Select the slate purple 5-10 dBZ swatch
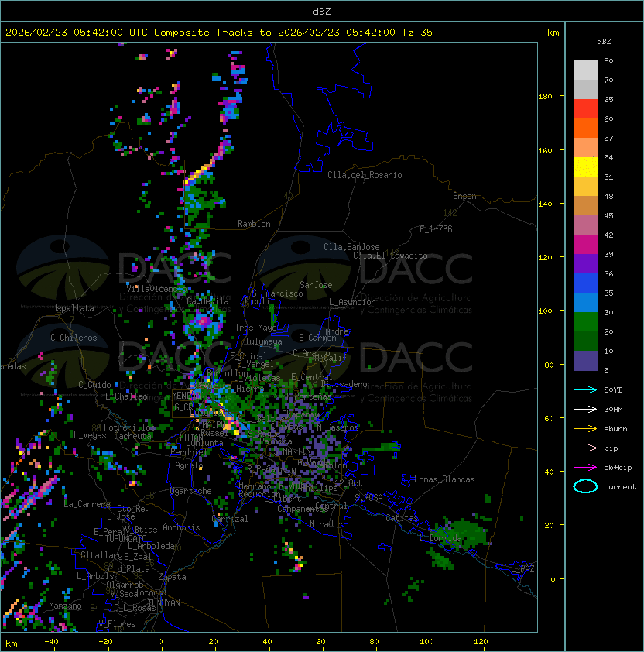Image resolution: width=644 pixels, height=652 pixels. [585, 361]
